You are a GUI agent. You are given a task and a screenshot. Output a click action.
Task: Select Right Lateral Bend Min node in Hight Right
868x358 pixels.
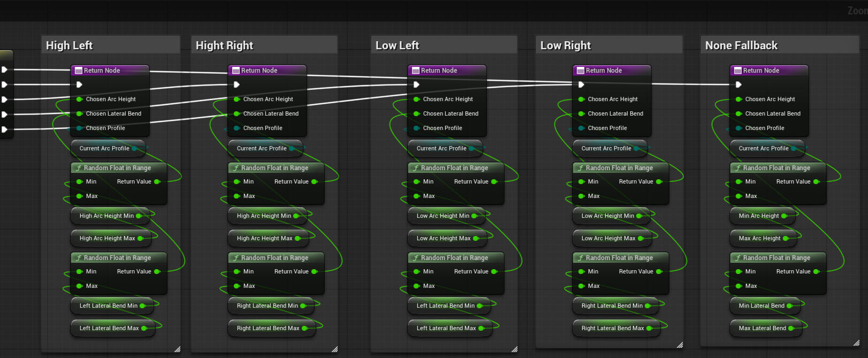(271, 306)
